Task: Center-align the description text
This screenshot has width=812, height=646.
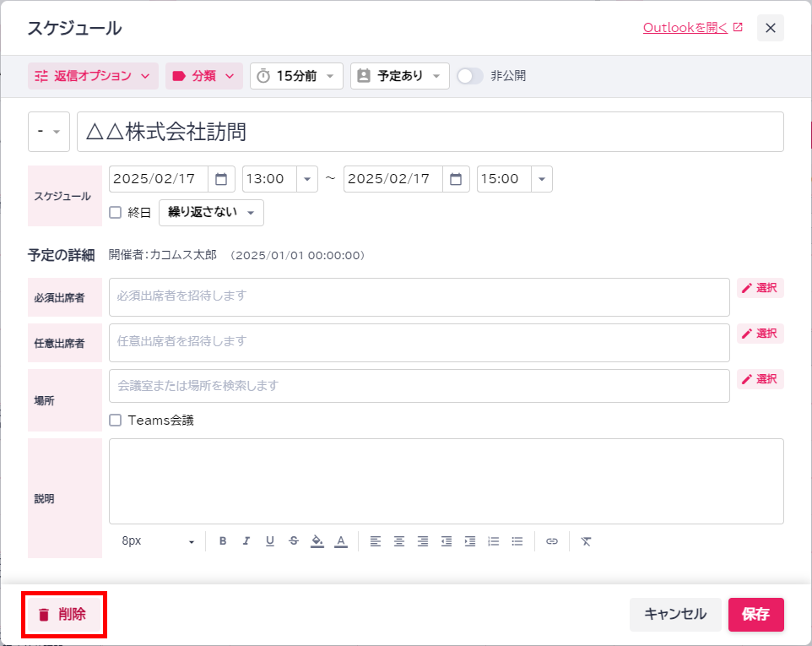Action: pos(399,540)
